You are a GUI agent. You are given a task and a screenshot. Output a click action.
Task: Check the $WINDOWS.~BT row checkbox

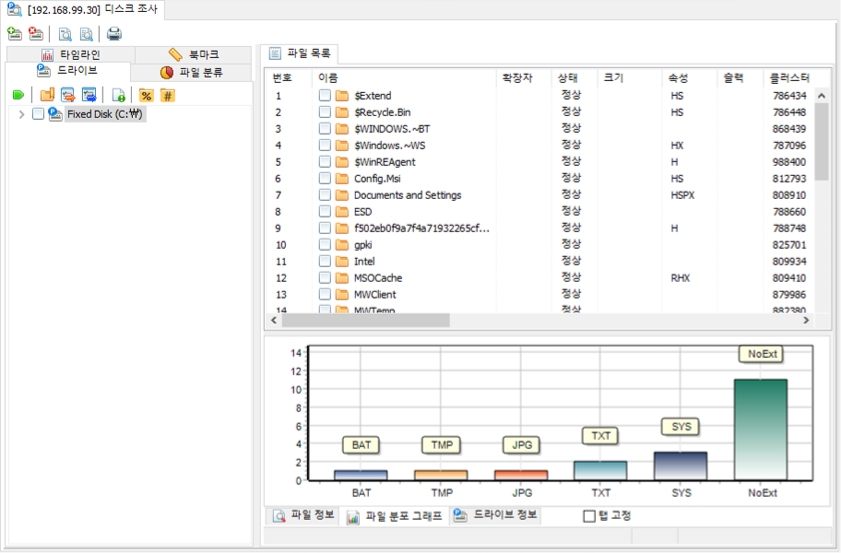(324, 129)
